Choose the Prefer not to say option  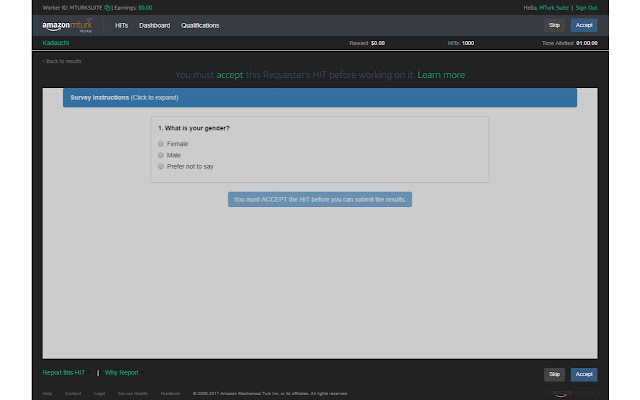point(161,166)
